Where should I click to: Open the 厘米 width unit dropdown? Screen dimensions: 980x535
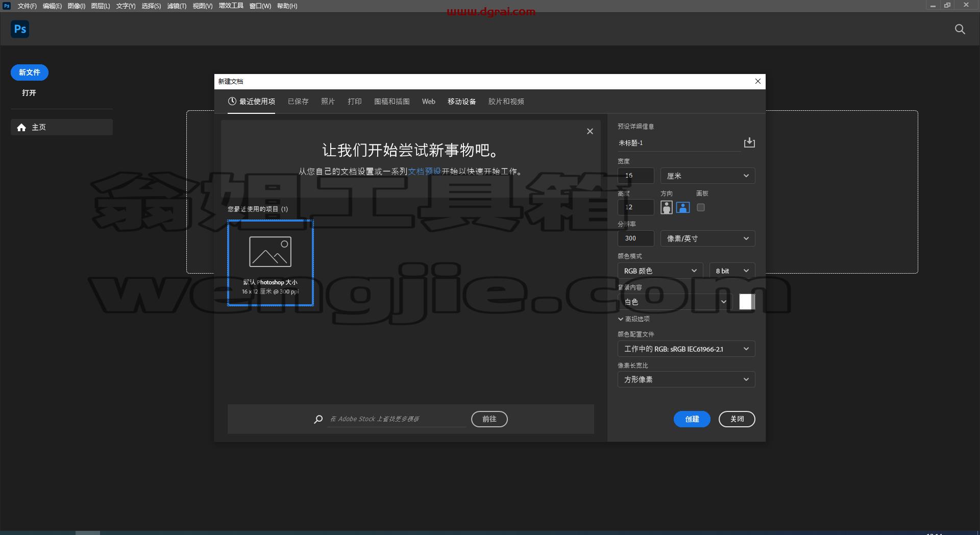[707, 176]
